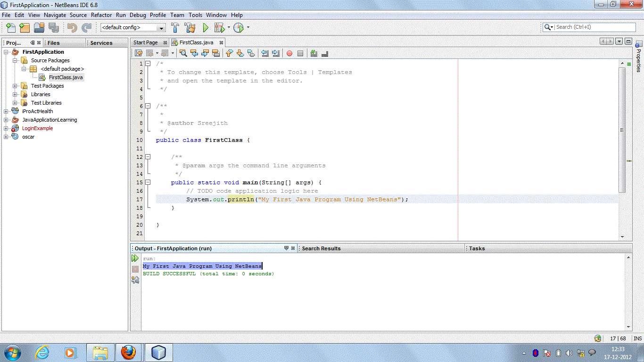The height and width of the screenshot is (362, 644).
Task: Expand the Libraries node
Action: click(x=15, y=94)
